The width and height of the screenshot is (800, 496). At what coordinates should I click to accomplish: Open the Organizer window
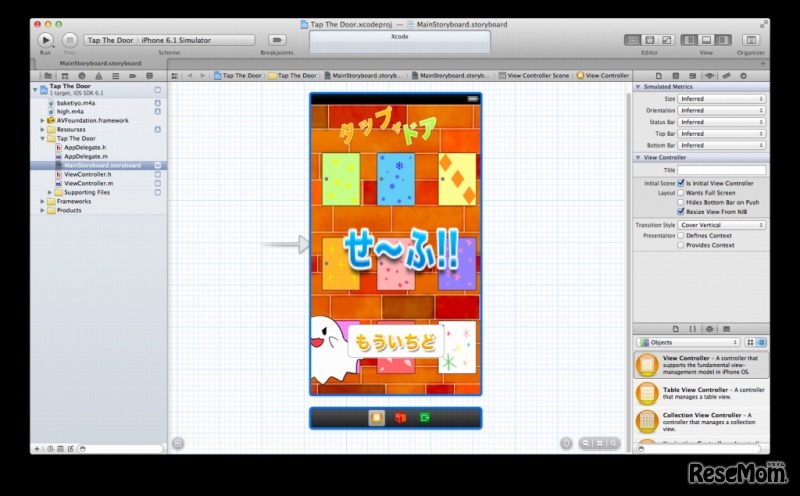point(752,39)
